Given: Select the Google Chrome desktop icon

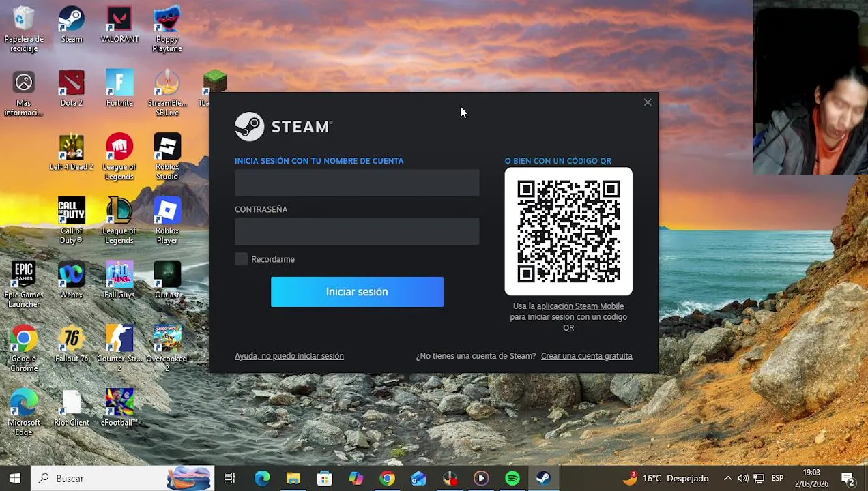Looking at the screenshot, I should point(24,349).
